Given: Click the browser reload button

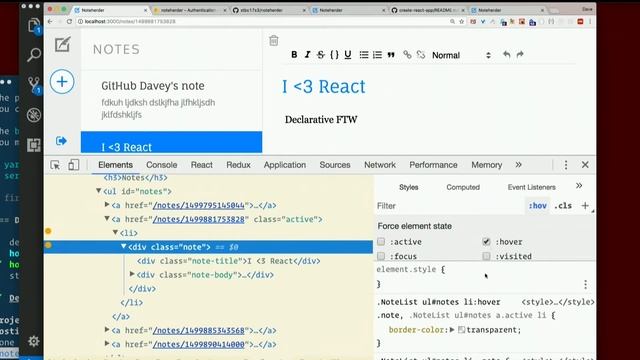Looking at the screenshot, I should (x=69, y=21).
